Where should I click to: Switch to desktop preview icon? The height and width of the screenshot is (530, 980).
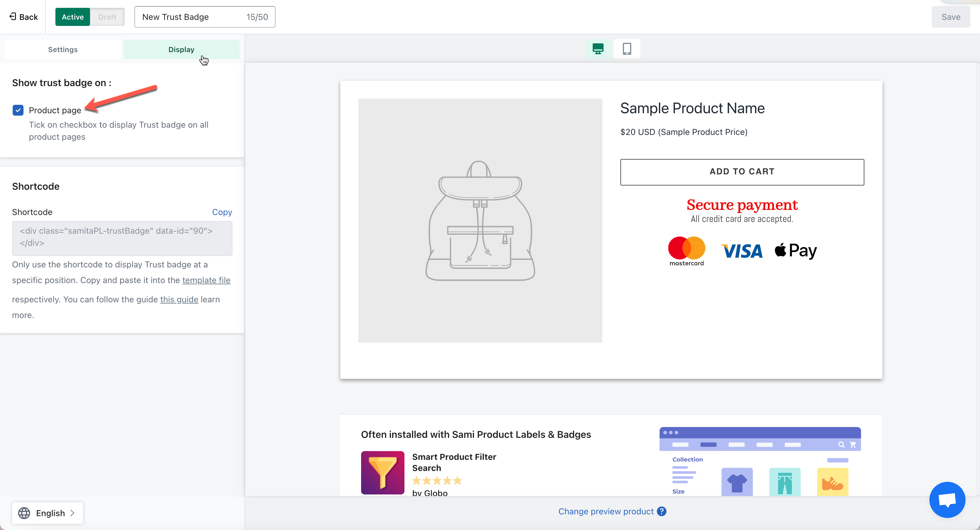598,49
